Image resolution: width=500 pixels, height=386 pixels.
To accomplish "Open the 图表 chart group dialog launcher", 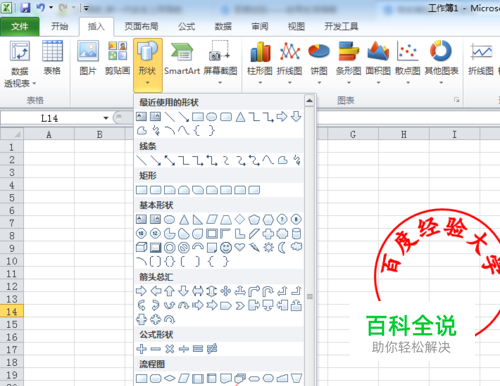I will (x=457, y=100).
